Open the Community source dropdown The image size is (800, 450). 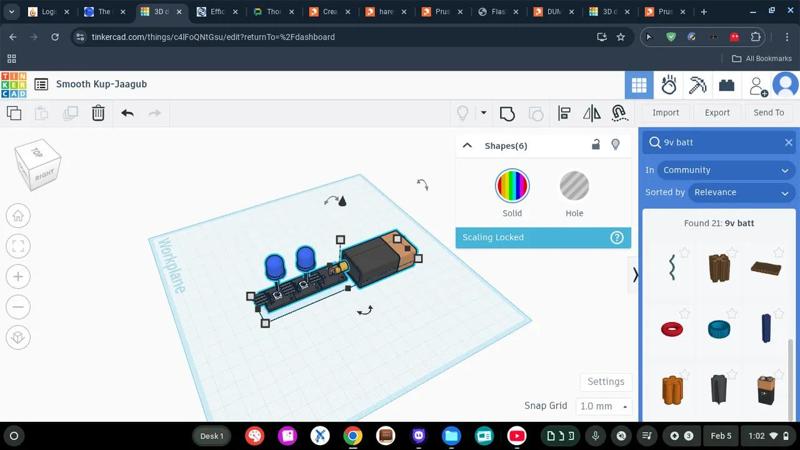point(725,170)
